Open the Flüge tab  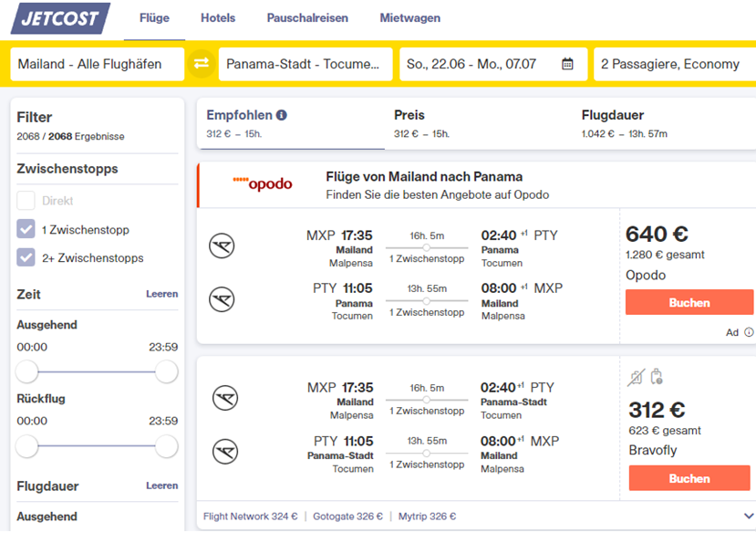(x=154, y=18)
